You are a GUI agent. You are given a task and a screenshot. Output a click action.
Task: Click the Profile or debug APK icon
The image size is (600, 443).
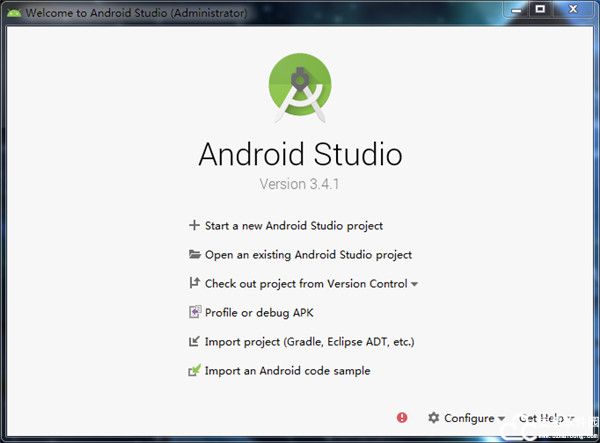point(195,312)
